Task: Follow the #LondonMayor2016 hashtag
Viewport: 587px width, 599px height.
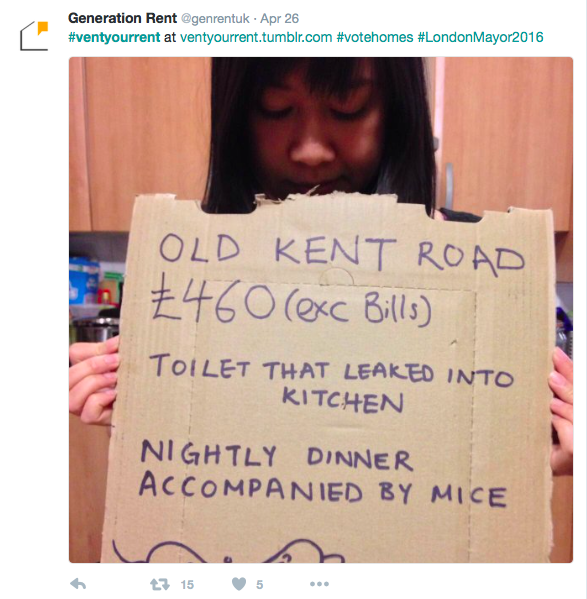Action: point(480,37)
